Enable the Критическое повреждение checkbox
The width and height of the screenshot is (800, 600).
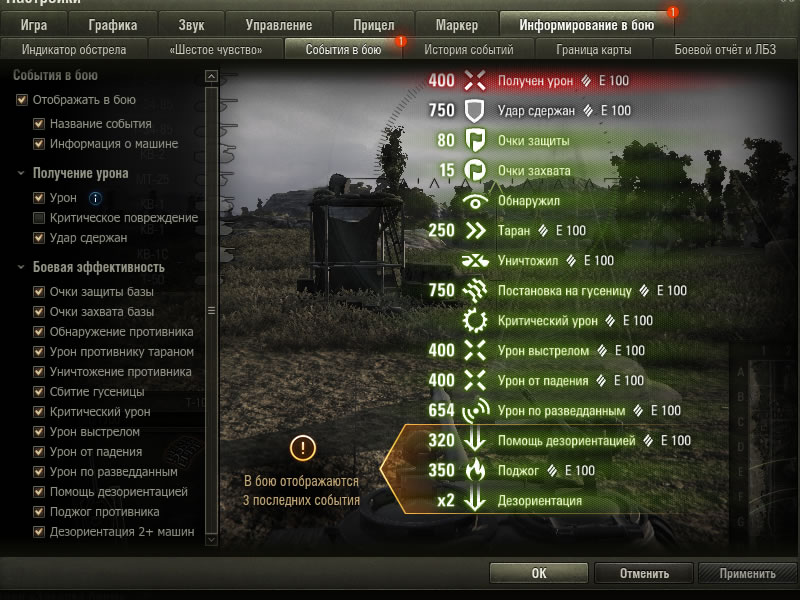coord(39,218)
